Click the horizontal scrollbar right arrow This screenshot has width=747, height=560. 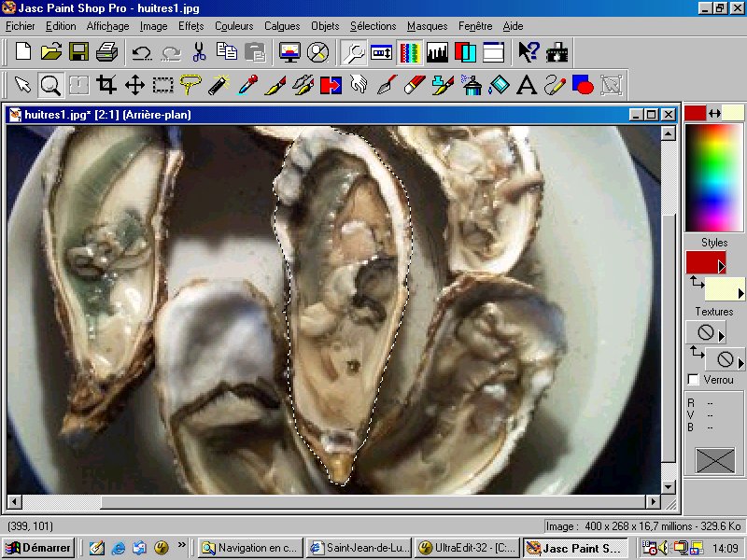coord(653,501)
